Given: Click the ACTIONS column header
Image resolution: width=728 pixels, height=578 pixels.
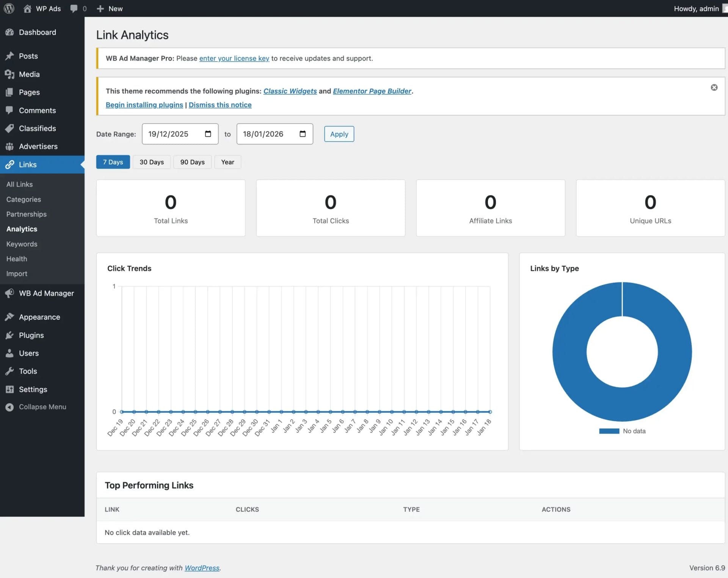Looking at the screenshot, I should point(556,509).
